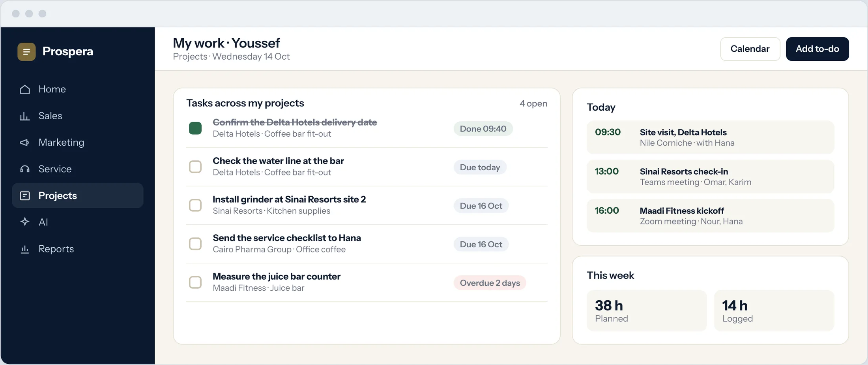Click the 'This week' heading
The width and height of the screenshot is (868, 365).
coord(610,275)
